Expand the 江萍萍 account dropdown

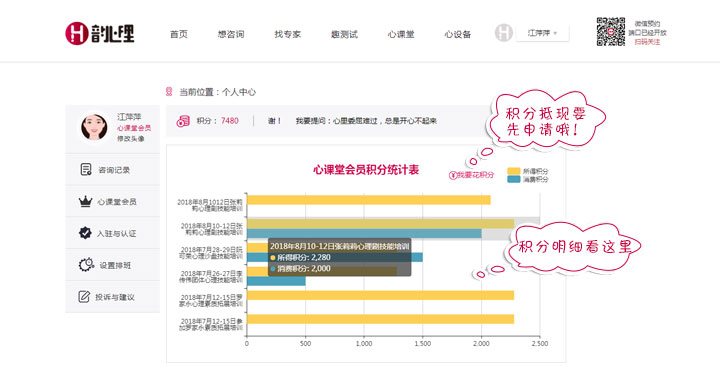[542, 33]
